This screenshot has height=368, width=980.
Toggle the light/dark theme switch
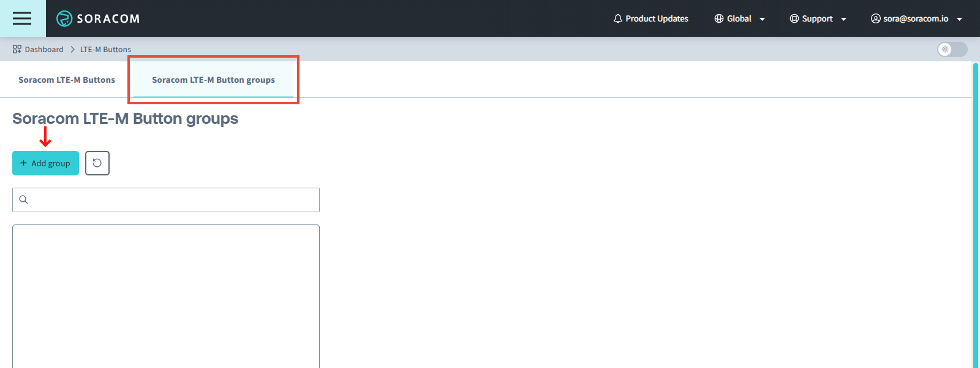952,49
